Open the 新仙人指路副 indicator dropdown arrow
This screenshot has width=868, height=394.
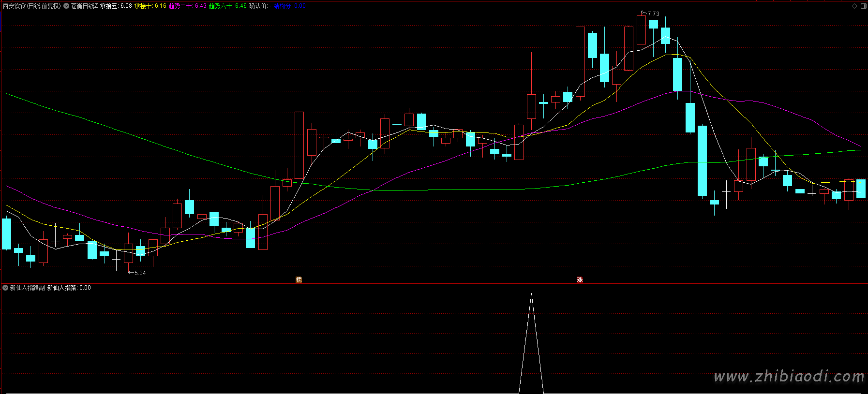coord(5,288)
